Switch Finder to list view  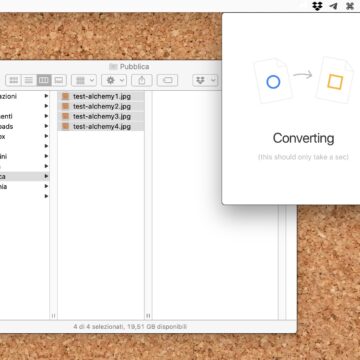click(x=29, y=80)
